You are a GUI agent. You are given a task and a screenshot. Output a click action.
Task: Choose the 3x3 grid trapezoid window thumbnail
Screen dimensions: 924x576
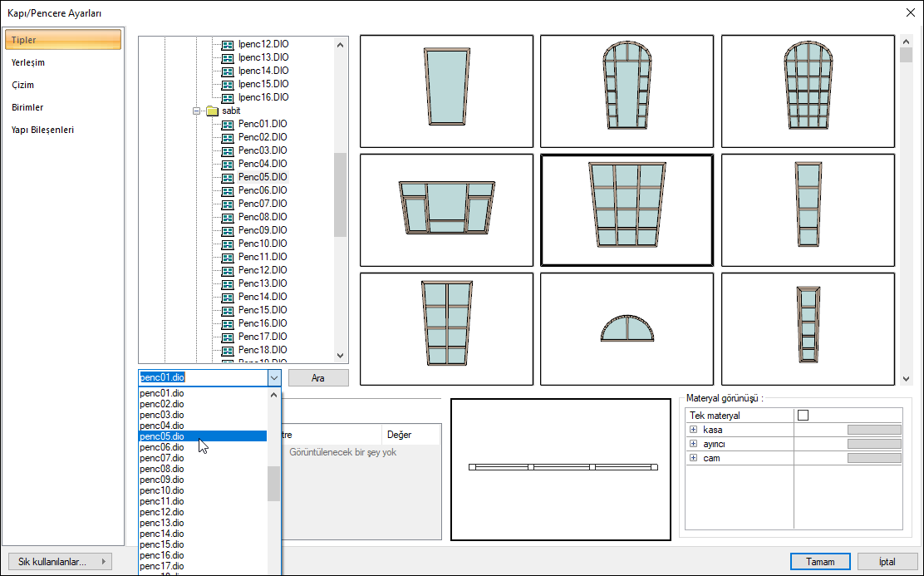(x=627, y=209)
